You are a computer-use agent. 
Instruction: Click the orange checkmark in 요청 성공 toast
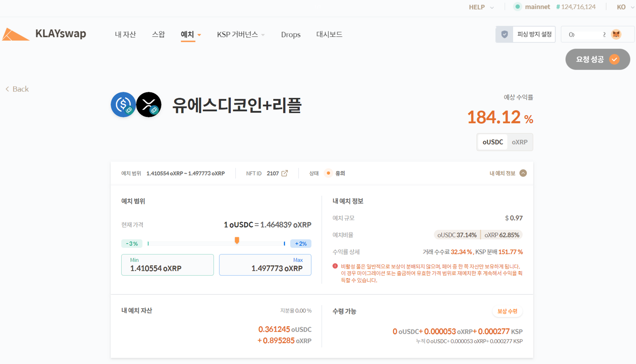[x=614, y=59]
